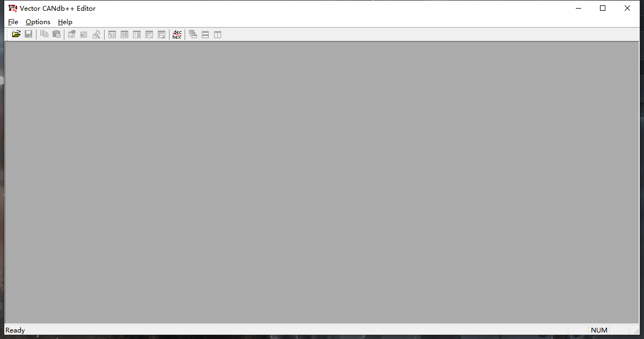
Task: Click the Tile windows vertically icon
Action: pyautogui.click(x=218, y=34)
